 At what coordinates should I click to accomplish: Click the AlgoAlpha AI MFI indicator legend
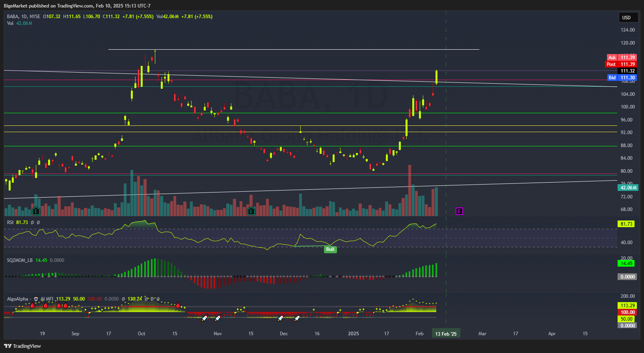30,299
